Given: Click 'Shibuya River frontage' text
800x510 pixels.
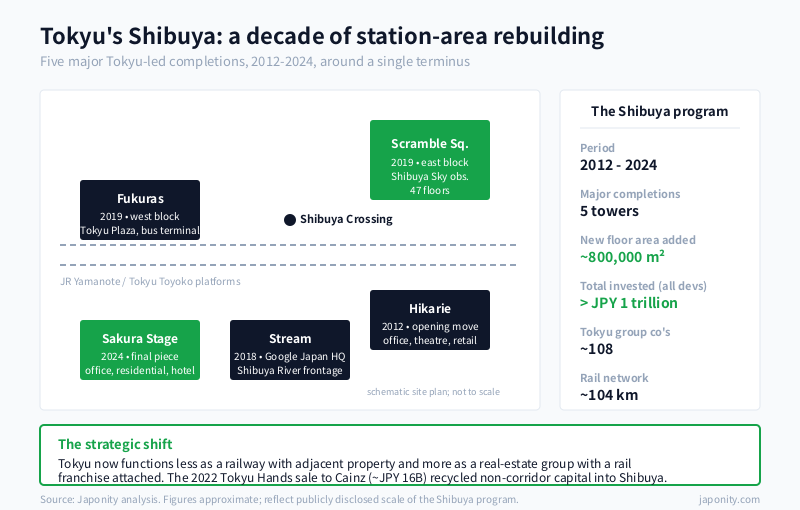Looking at the screenshot, I should pos(290,370).
